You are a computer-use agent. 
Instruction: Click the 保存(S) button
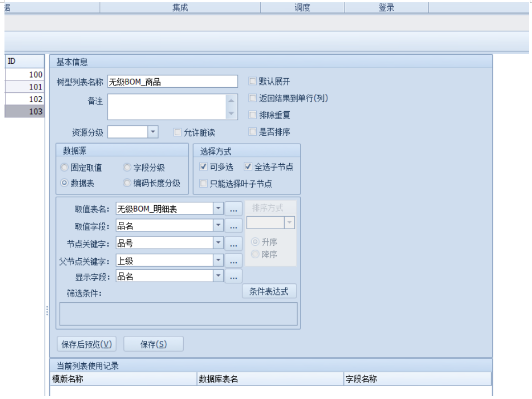tap(153, 344)
